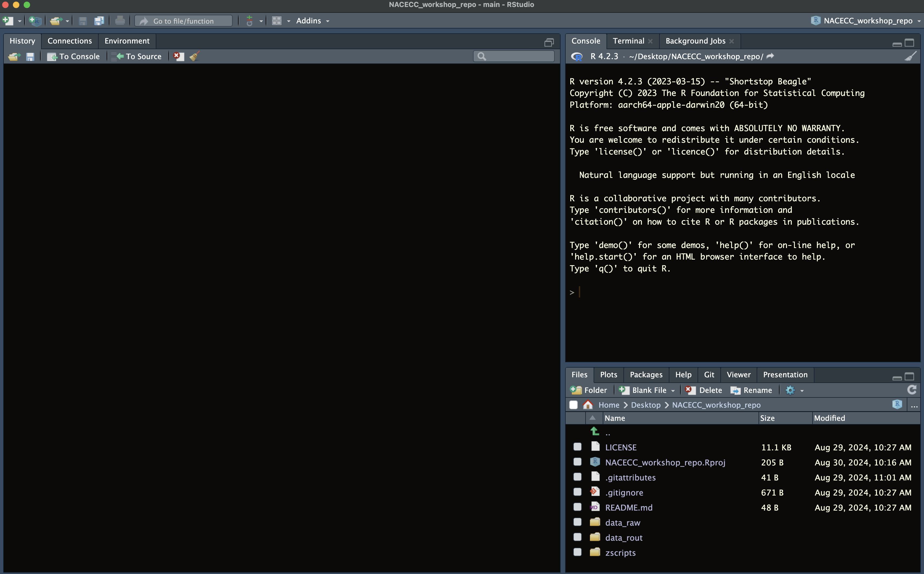This screenshot has height=574, width=924.
Task: Open the Git tab in lower pane
Action: [x=709, y=375]
